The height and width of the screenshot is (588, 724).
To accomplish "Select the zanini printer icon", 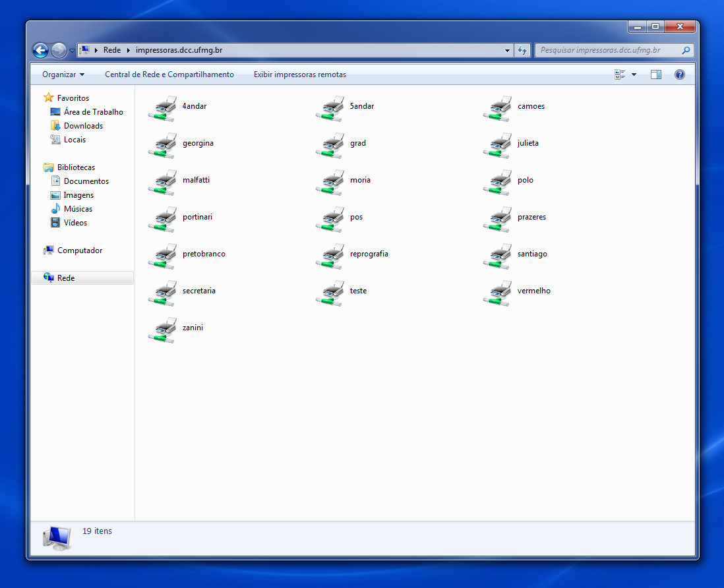I will pyautogui.click(x=162, y=330).
